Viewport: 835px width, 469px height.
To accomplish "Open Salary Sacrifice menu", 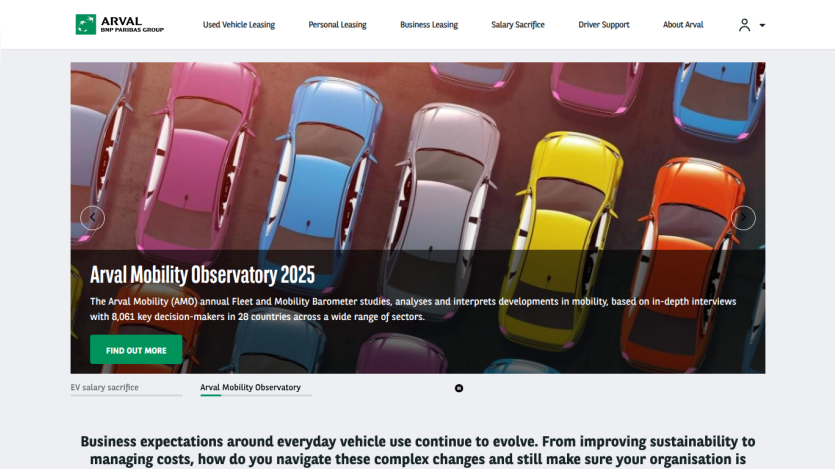I will point(518,24).
